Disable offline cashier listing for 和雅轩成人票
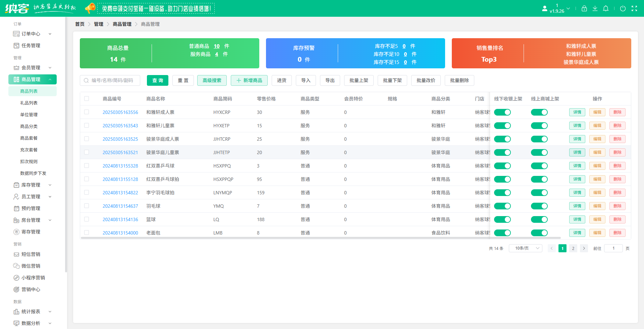The image size is (644, 329). click(502, 112)
